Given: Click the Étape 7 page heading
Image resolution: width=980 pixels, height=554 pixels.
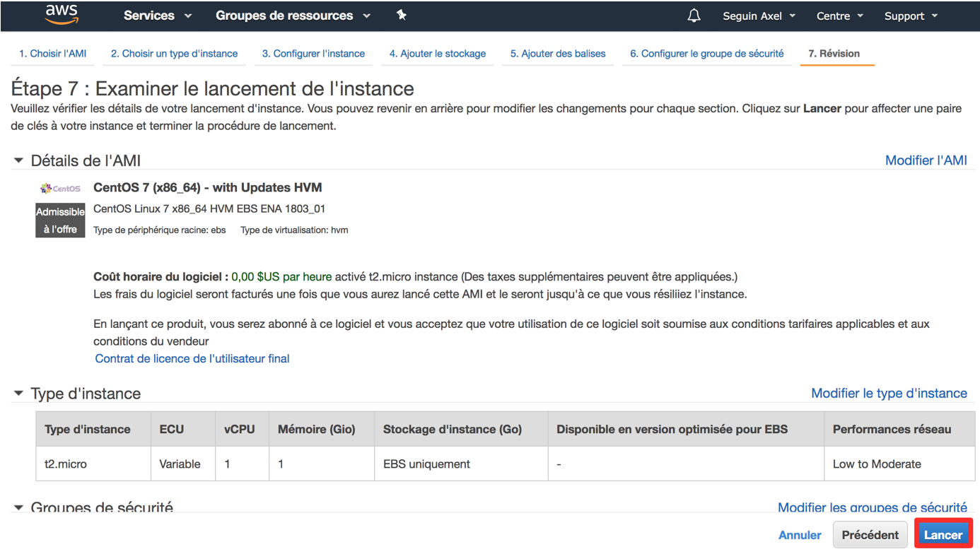Looking at the screenshot, I should 213,89.
